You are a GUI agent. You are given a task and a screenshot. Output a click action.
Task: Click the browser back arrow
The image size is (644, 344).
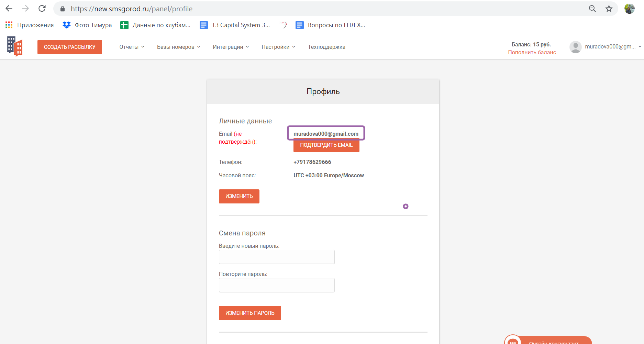click(x=9, y=9)
